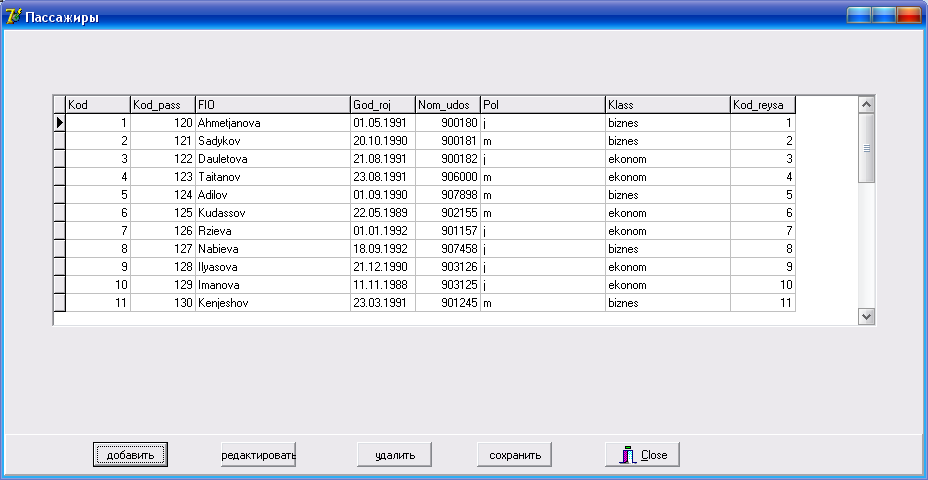Click Kod_pass value 120
This screenshot has height=480, width=928.
(163, 123)
